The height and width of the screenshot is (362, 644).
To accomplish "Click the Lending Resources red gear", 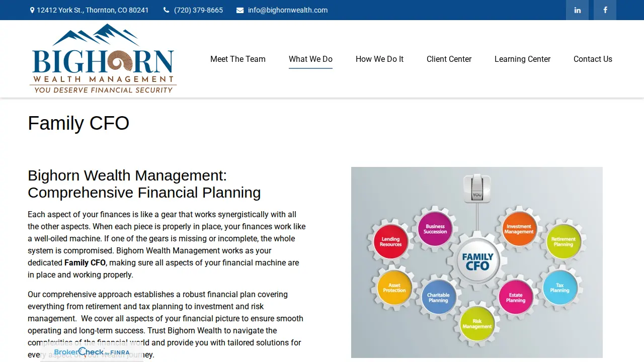I will point(391,242).
